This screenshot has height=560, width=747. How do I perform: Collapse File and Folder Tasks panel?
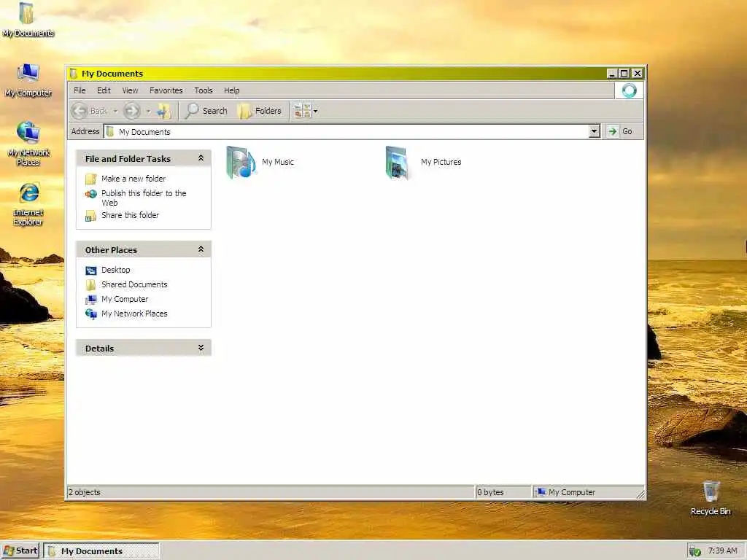pos(201,158)
